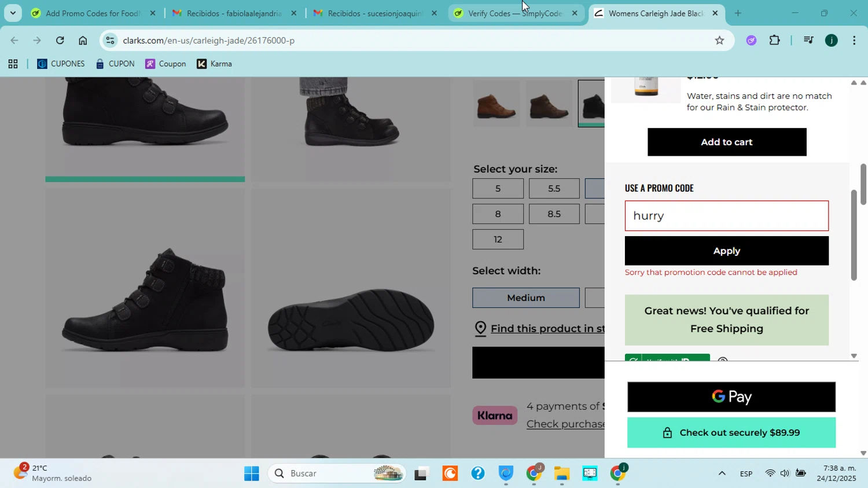Go to browser home page
The image size is (868, 488).
pyautogui.click(x=83, y=41)
